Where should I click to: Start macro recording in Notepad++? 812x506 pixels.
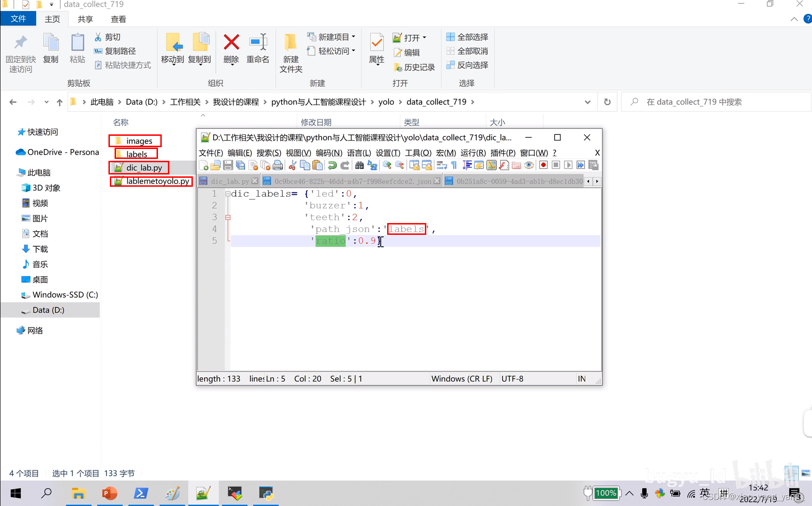coord(544,165)
